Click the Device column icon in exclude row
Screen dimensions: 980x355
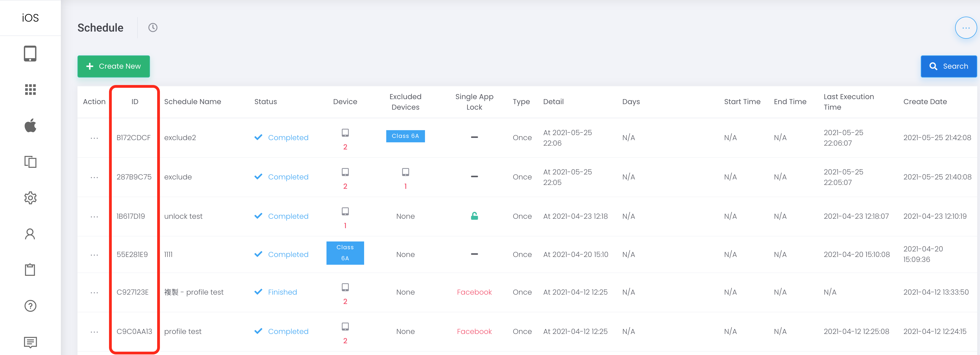click(345, 172)
